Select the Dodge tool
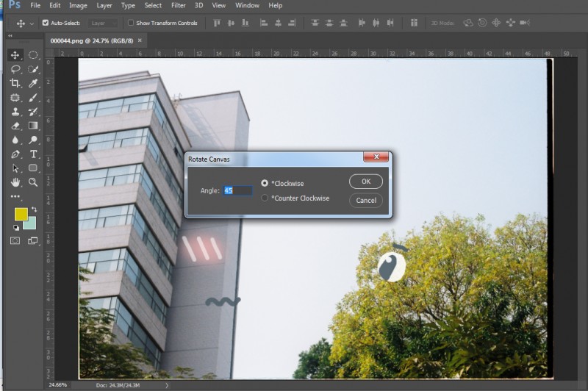Viewport: 588px width, 391px height. coord(33,140)
